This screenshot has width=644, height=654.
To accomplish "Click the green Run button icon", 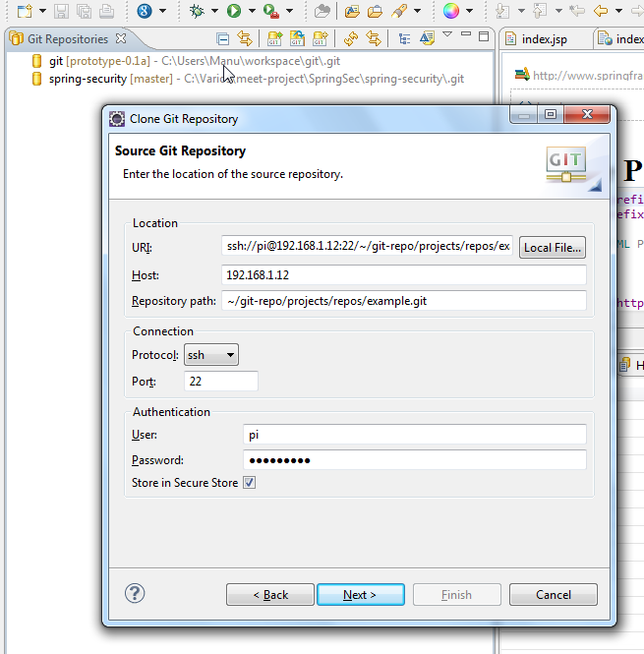I will pyautogui.click(x=234, y=11).
